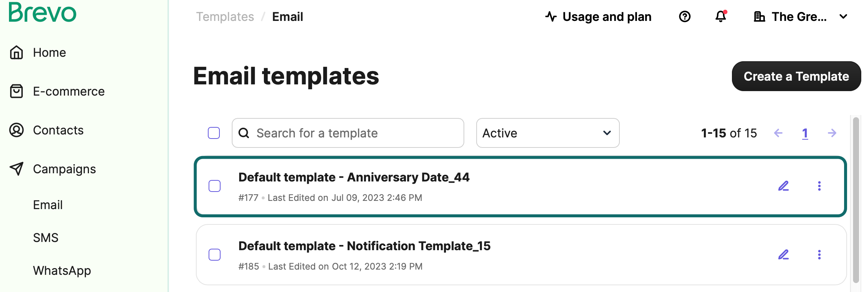Open more options for Notification Template_15

819,255
